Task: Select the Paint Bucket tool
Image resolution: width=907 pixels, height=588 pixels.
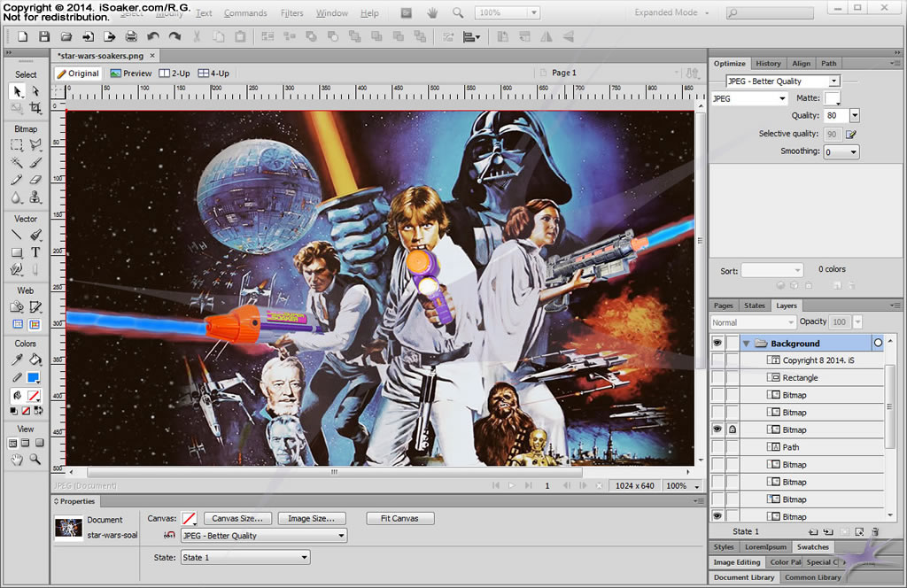Action: 35,360
